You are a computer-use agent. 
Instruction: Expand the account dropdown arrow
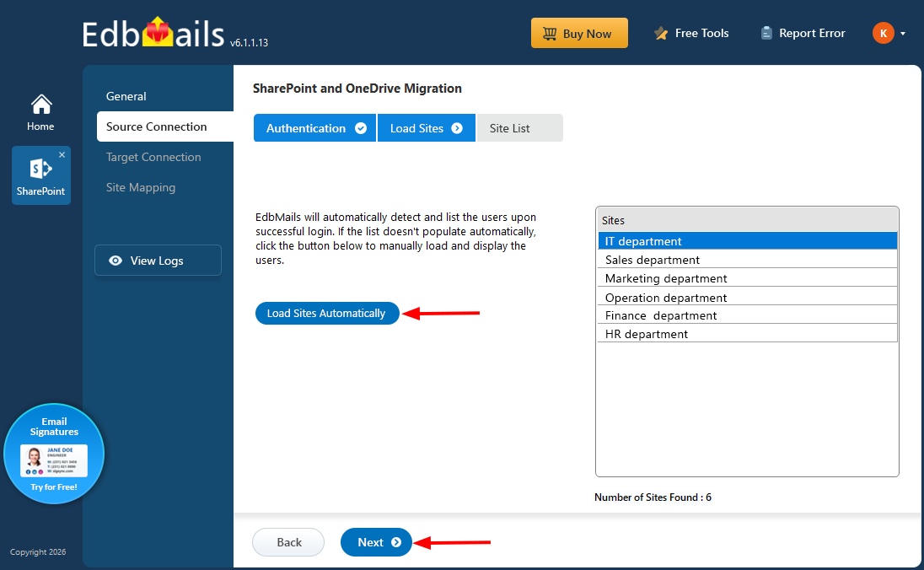coord(903,34)
